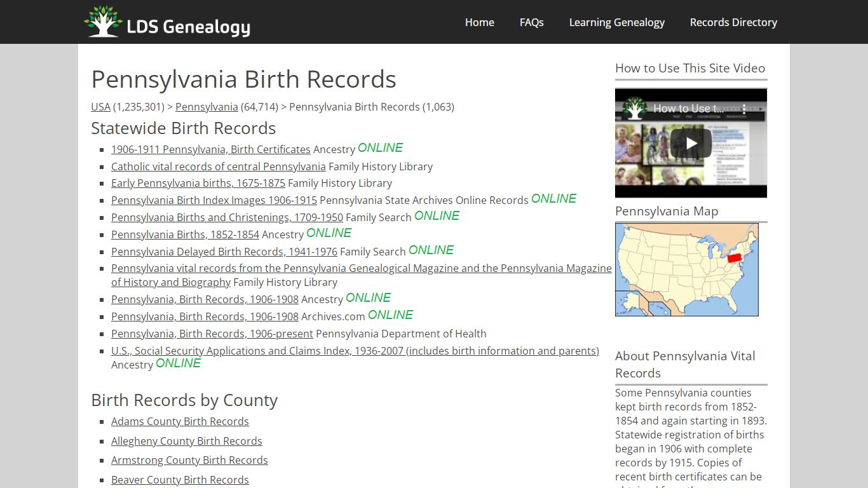Open Pennsylvania Genealogical Magazine vital records link
The image size is (868, 488).
pos(362,275)
